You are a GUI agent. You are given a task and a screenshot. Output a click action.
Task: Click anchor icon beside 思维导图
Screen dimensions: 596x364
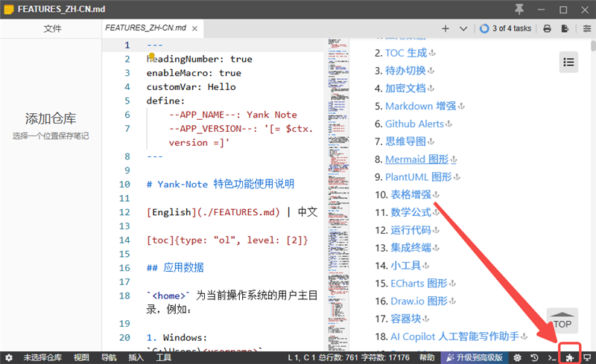pyautogui.click(x=431, y=142)
